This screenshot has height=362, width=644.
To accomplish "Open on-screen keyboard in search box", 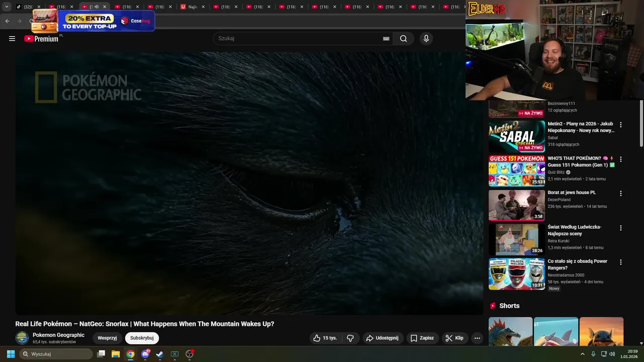I will (386, 39).
